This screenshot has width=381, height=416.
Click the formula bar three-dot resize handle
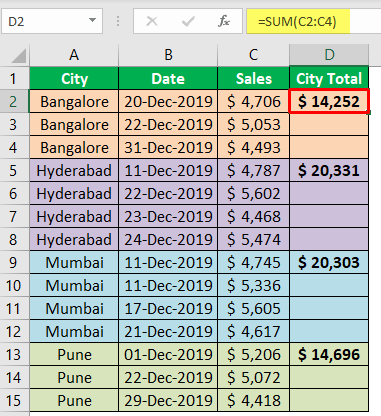(x=118, y=22)
